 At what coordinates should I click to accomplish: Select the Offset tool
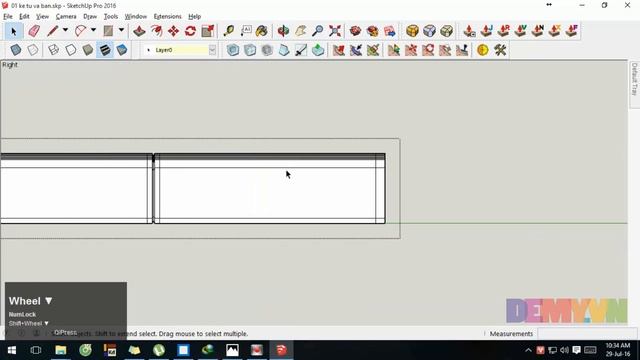[x=156, y=31]
